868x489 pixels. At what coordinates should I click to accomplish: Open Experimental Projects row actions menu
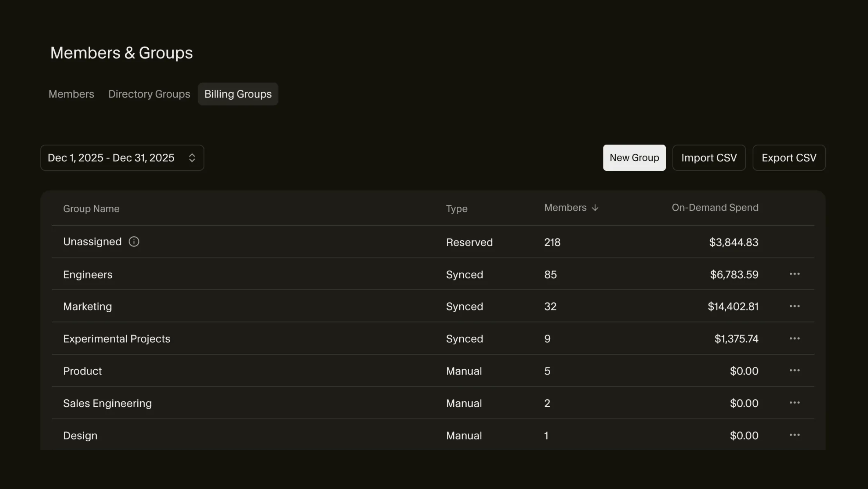(x=794, y=339)
